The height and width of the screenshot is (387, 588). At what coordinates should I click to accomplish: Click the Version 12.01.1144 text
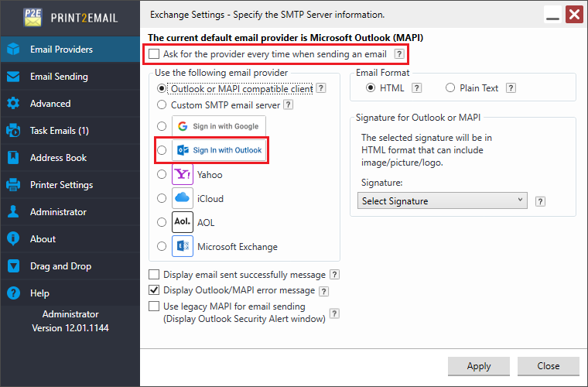tap(70, 327)
